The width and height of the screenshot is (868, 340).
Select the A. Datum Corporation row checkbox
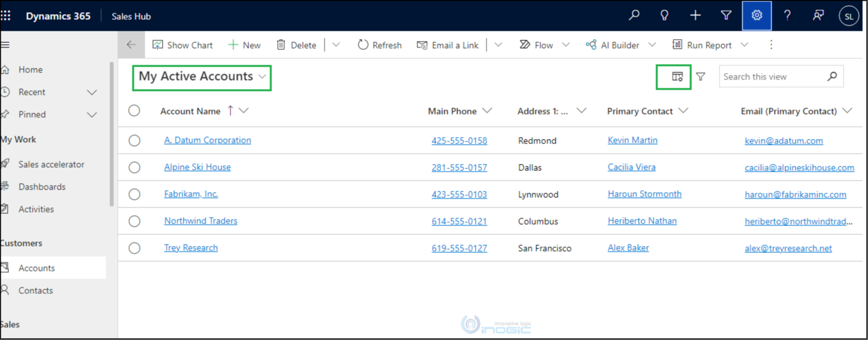click(x=134, y=140)
